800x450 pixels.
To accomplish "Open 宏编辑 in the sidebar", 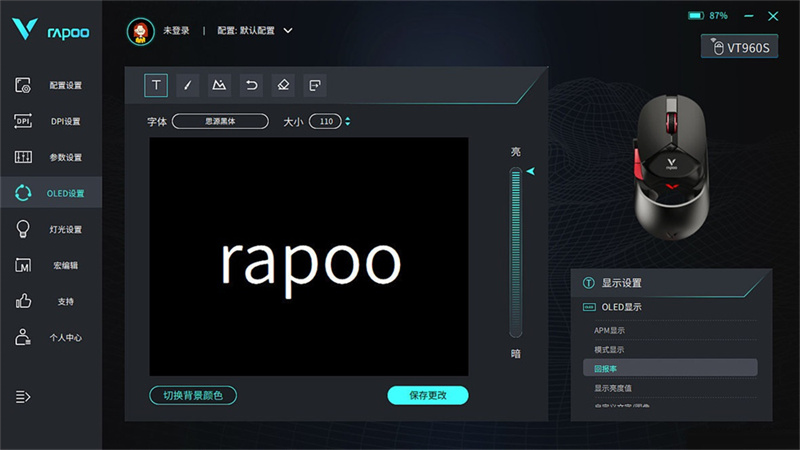I will coord(51,265).
